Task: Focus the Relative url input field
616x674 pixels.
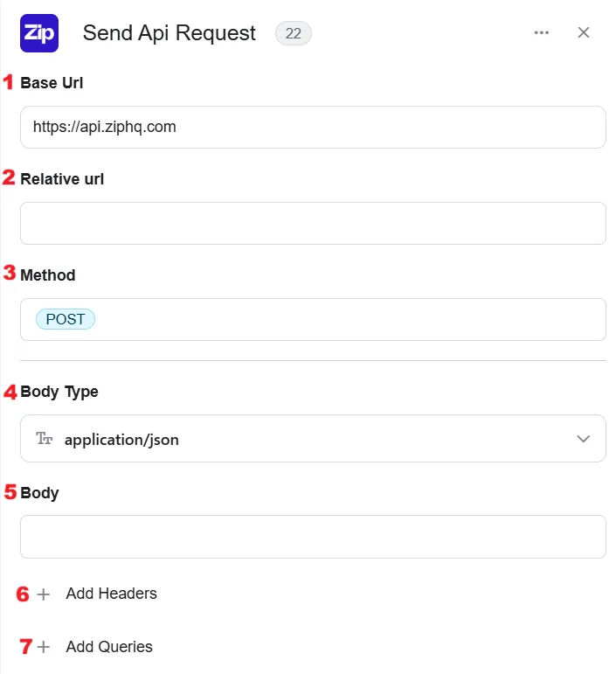Action: (x=313, y=224)
